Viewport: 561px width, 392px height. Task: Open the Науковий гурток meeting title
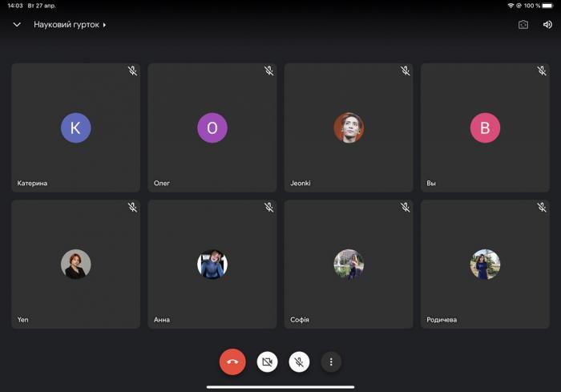[67, 25]
